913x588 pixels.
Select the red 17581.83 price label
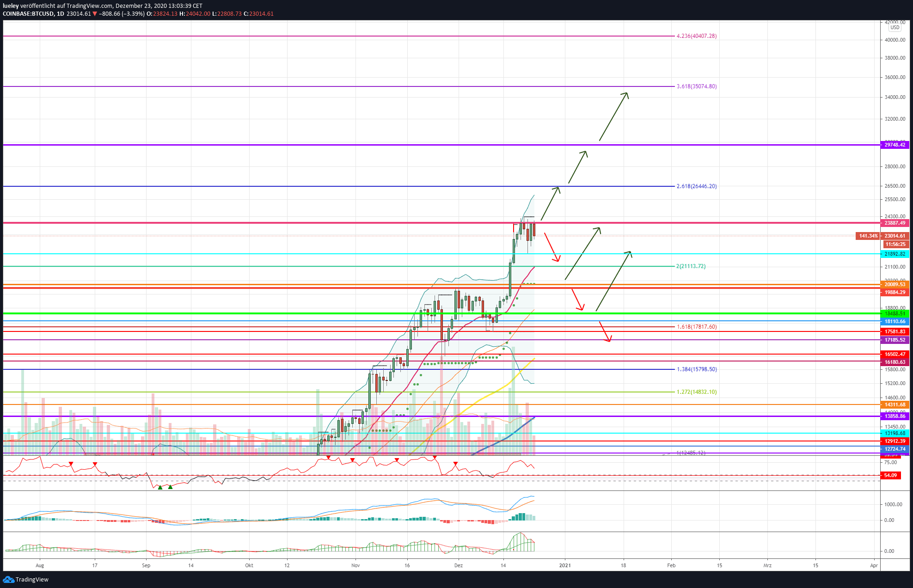895,331
